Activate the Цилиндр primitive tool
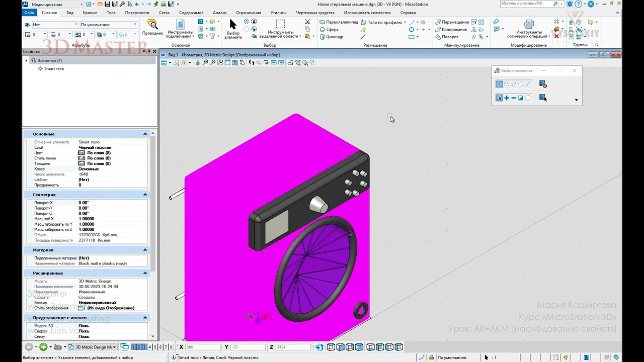This screenshot has width=644, height=362. click(x=332, y=37)
